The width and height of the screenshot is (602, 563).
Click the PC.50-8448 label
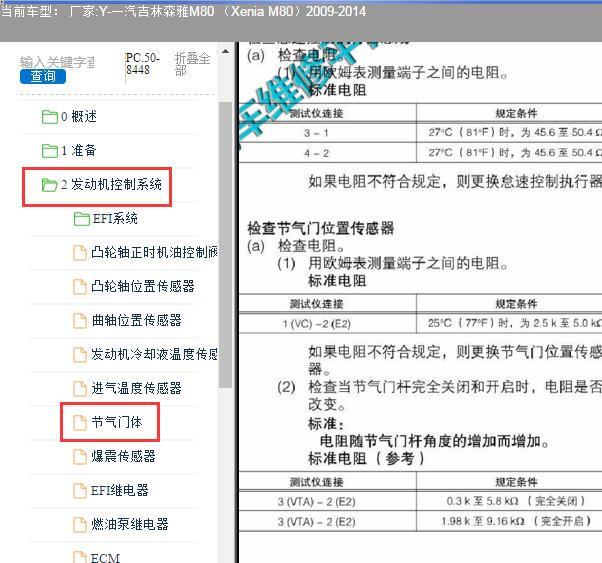[142, 64]
